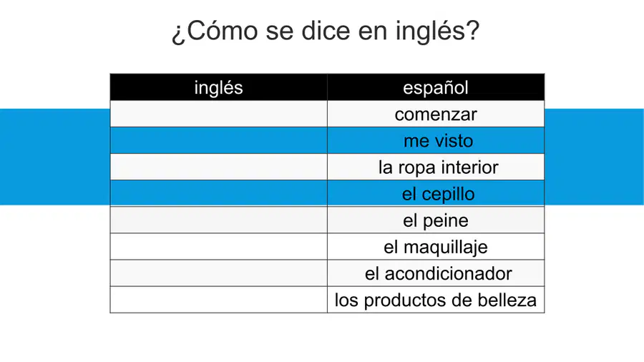This screenshot has height=362, width=644.
Task: Click the empty inglés cell beside "los productos de belleza"
Action: click(x=218, y=300)
